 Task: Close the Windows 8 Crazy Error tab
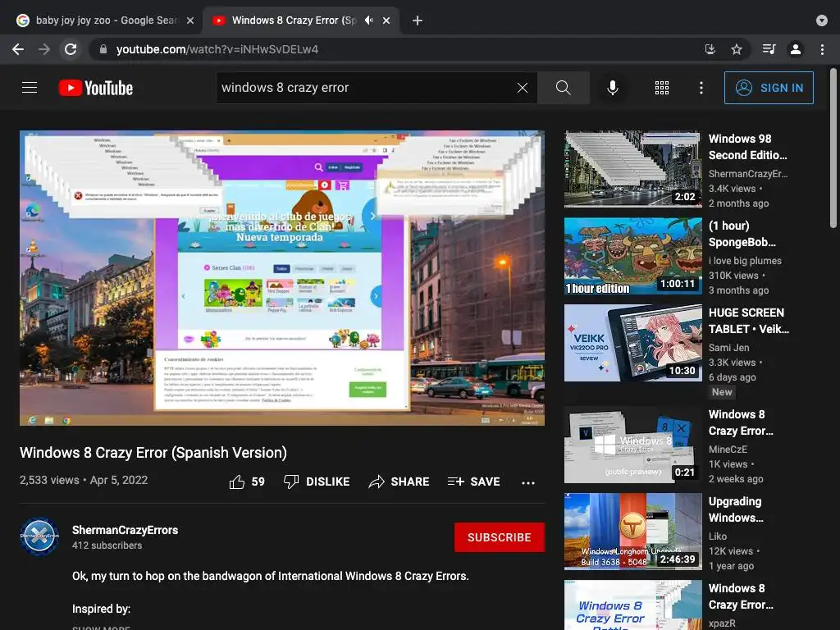[x=386, y=21]
